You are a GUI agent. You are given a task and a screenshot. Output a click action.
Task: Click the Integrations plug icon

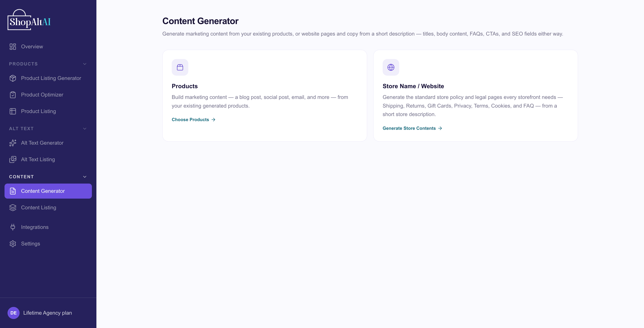coord(13,227)
